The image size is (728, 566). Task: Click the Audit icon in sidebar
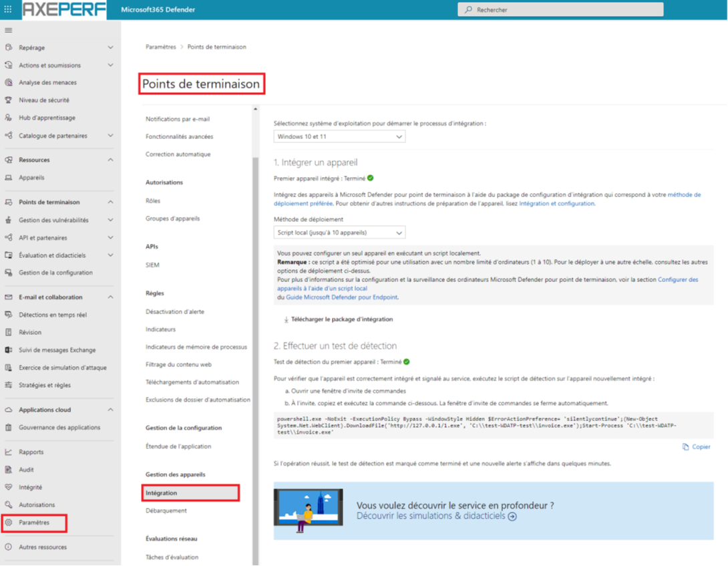click(x=9, y=470)
